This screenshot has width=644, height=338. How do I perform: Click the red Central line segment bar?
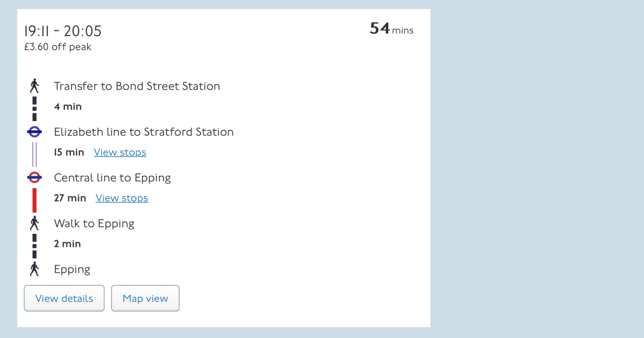click(34, 200)
